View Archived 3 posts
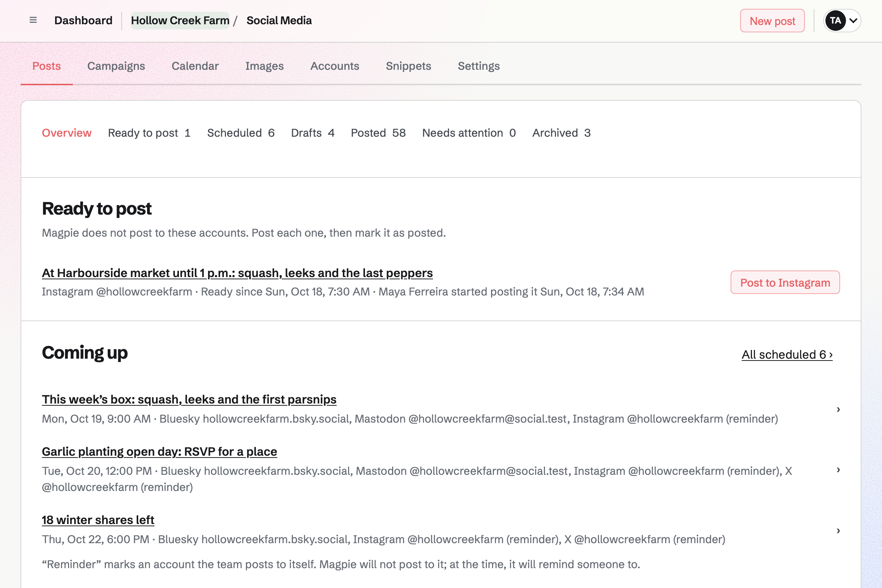 pyautogui.click(x=562, y=133)
